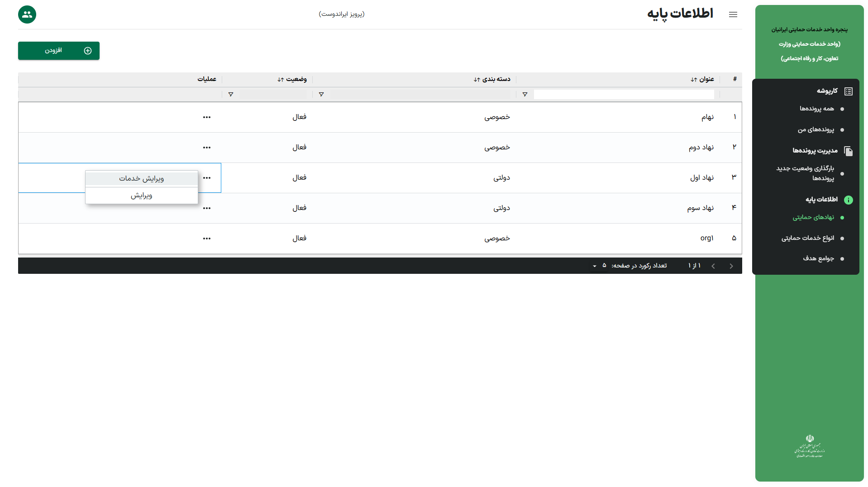Screen dimensions: 868x487
Task: Click the hamburger menu icon beside اطلاعات پایه
Action: coord(733,14)
